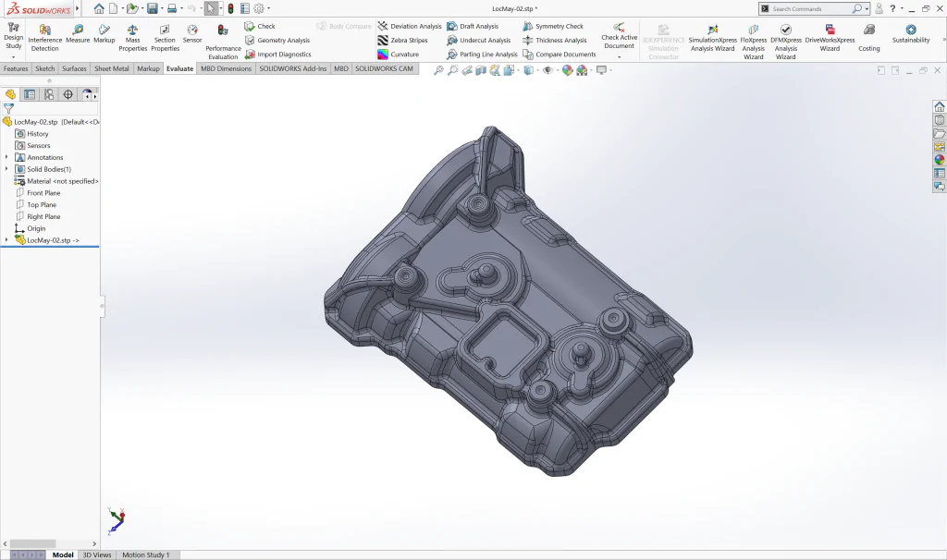Start Draft Analysis
This screenshot has width=947, height=560.
[x=473, y=26]
